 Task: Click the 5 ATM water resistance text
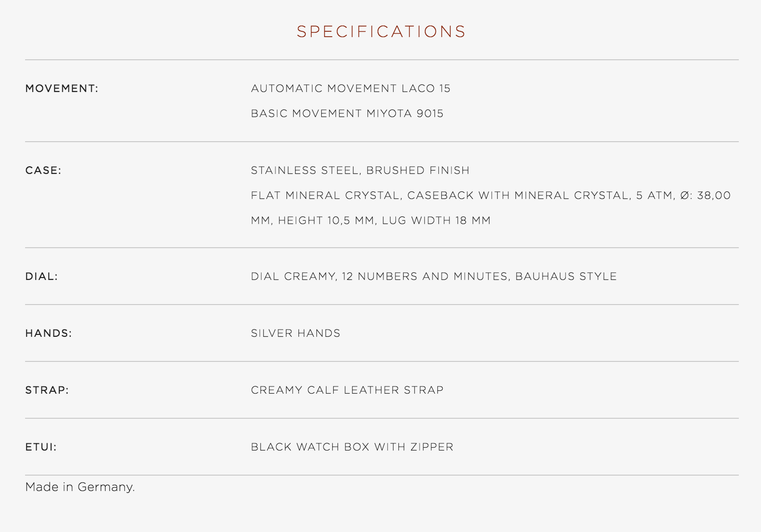[655, 196]
